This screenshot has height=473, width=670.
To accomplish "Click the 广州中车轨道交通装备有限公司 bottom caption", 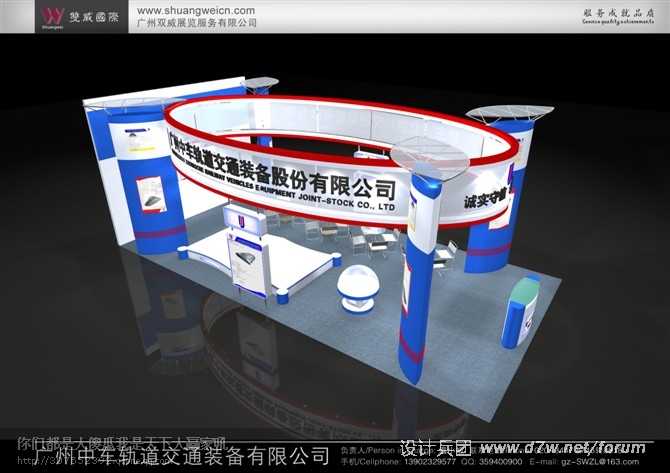I will pyautogui.click(x=182, y=455).
